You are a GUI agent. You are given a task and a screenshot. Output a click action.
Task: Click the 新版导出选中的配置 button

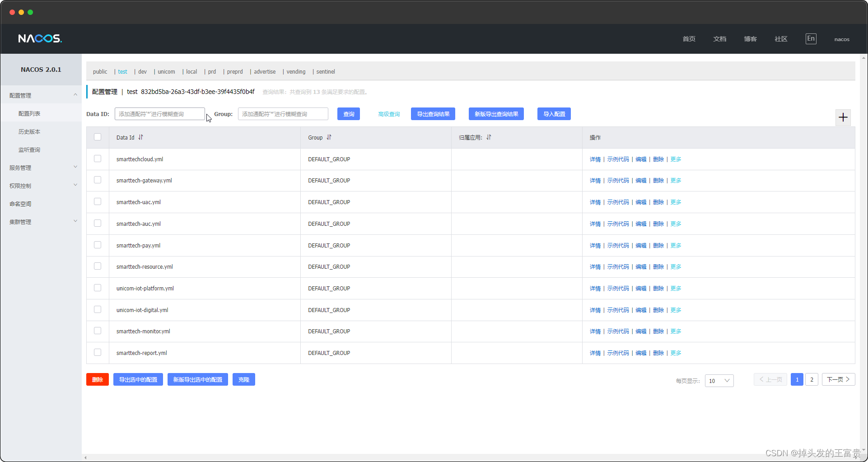(198, 379)
